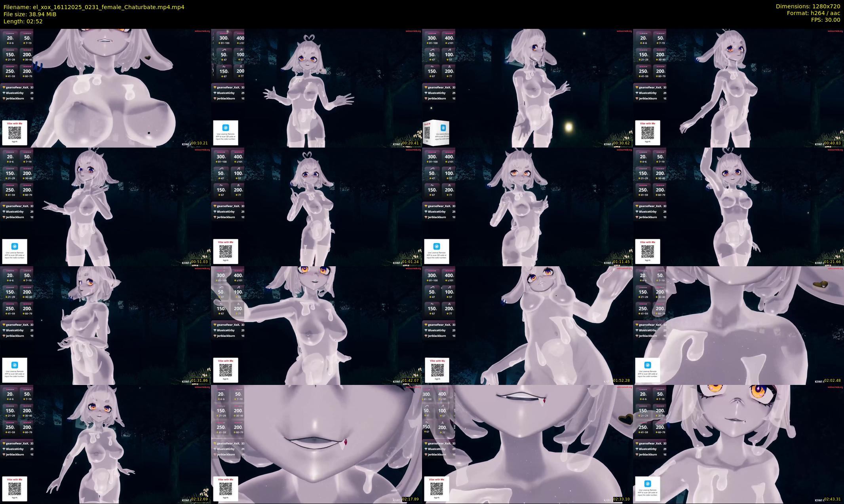Click the Jerblackburn entry in the 02:12.69 frame
The height and width of the screenshot is (504, 844).
(x=16, y=455)
